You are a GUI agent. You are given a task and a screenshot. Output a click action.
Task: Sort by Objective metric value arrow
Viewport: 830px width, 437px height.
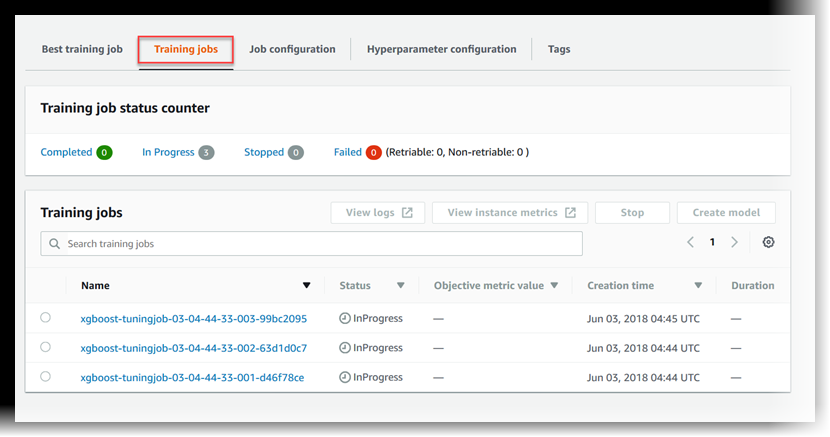click(554, 286)
